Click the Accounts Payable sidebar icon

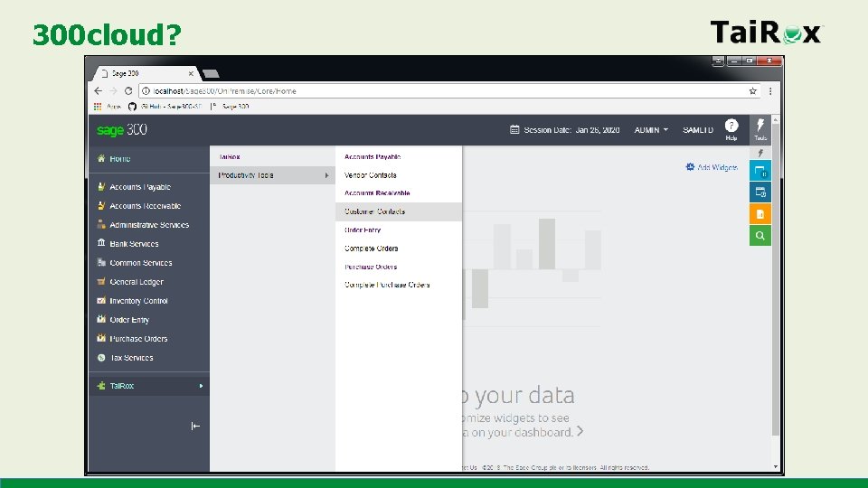coord(101,186)
